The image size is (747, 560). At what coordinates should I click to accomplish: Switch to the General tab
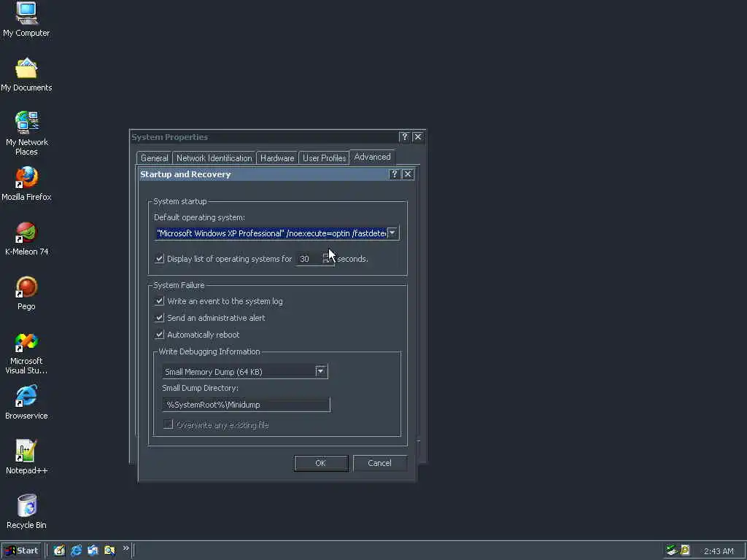[155, 158]
